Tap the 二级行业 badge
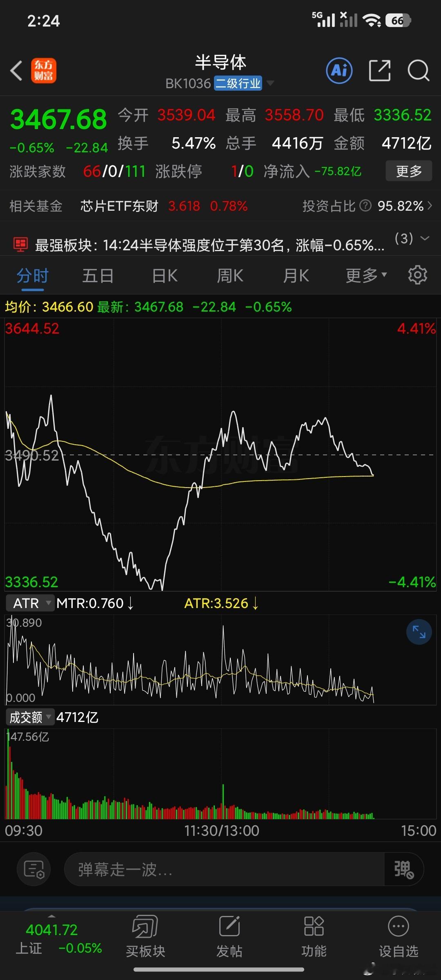Image resolution: width=441 pixels, height=980 pixels. coord(238,83)
